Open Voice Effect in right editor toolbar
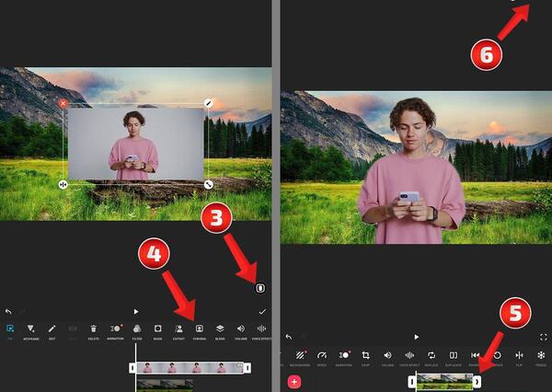Screen dimensions: 552x392 point(409,358)
